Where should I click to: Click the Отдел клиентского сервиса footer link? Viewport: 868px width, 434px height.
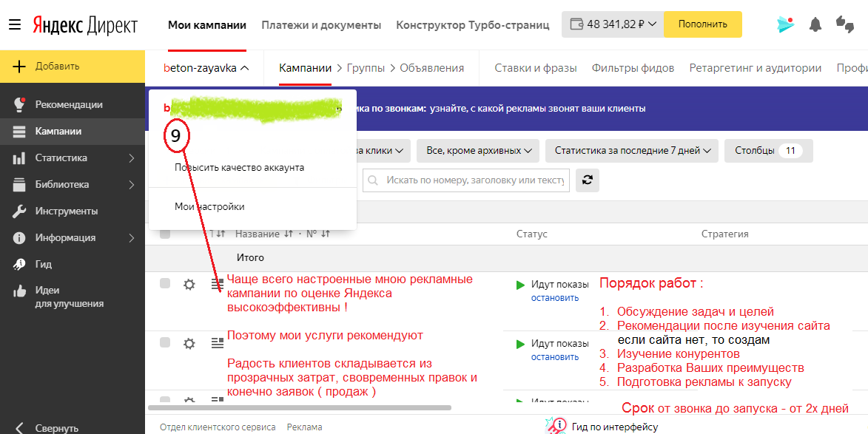218,427
